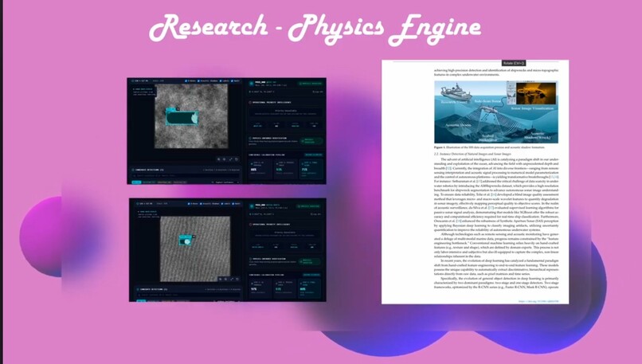The width and height of the screenshot is (642, 364).
Task: Click Candidate Detections icon in upper dashboard
Action: point(133,170)
